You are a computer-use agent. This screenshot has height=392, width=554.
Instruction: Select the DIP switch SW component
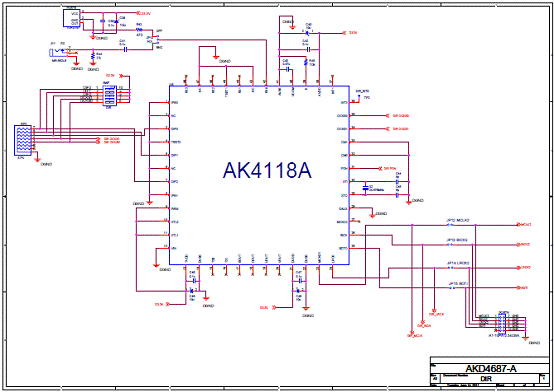coord(109,95)
